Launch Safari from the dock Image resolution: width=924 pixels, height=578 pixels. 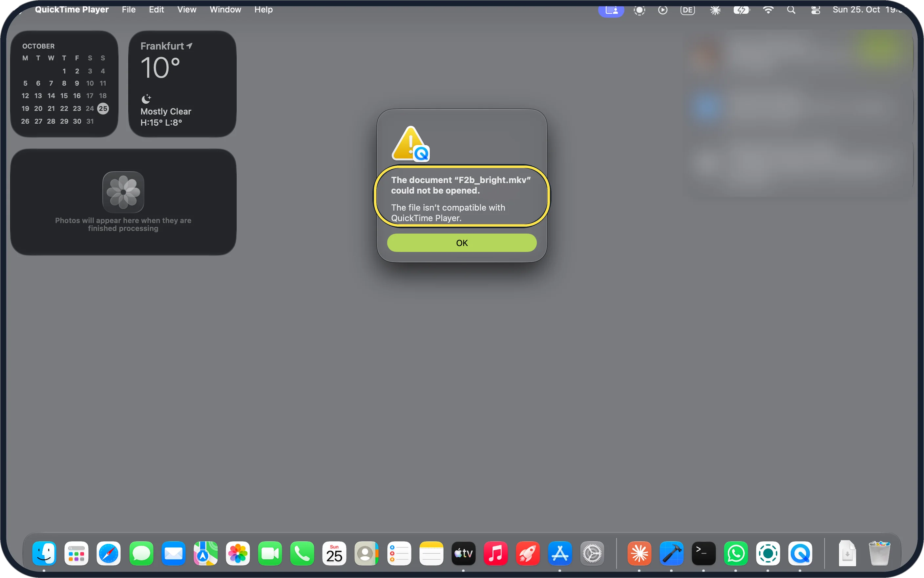109,553
